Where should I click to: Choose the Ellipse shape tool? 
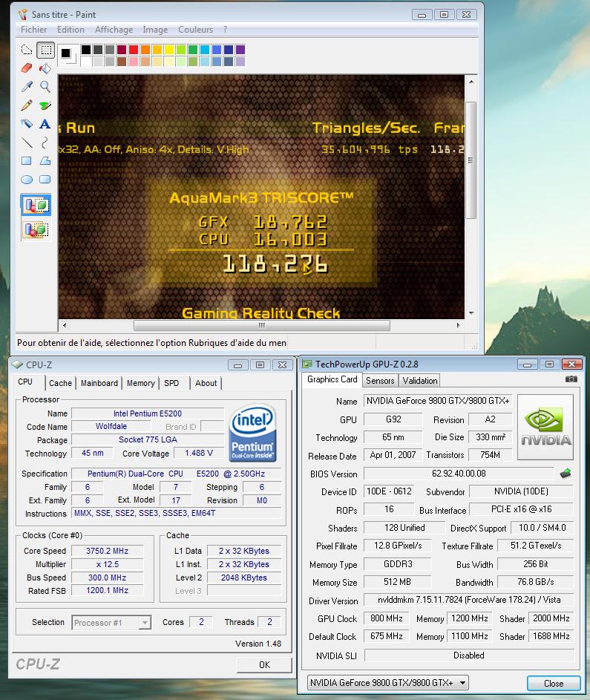click(27, 180)
